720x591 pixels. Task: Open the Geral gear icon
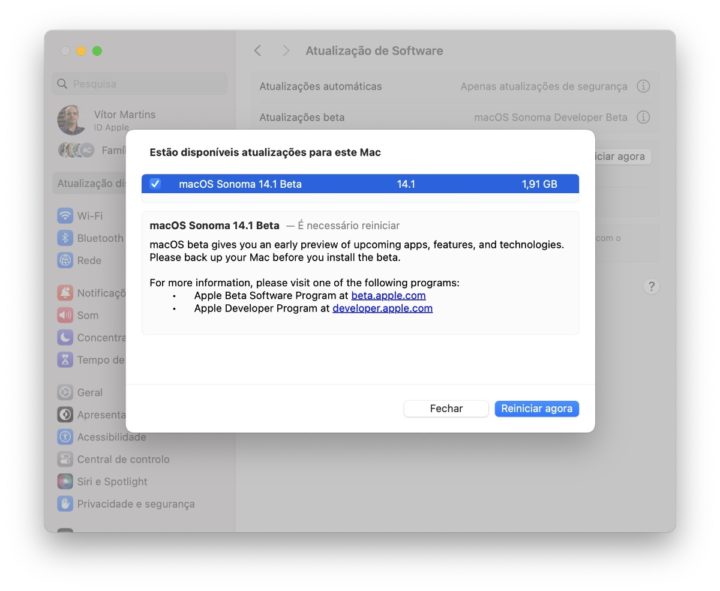[65, 392]
